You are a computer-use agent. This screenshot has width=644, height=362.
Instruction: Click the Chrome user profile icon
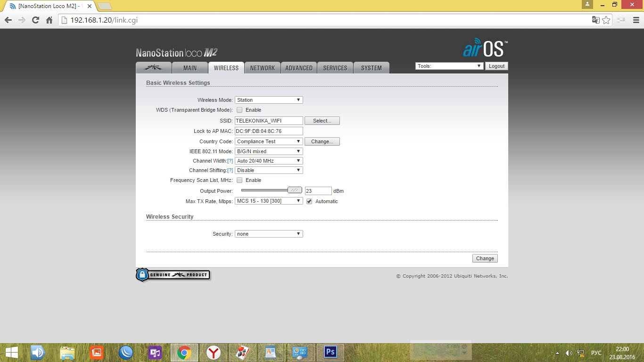[587, 4]
